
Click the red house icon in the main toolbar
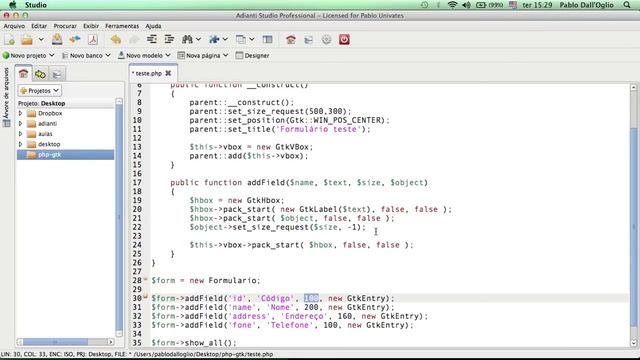(x=291, y=40)
